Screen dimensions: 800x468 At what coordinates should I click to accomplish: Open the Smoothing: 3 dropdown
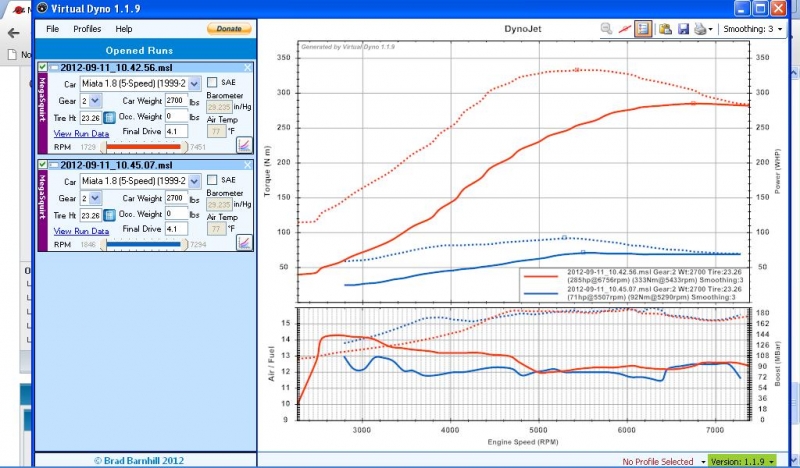753,29
